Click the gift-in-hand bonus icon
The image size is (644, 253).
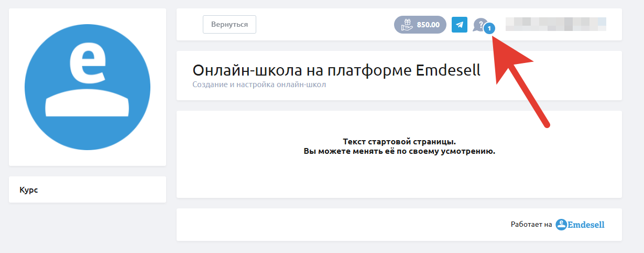point(407,25)
